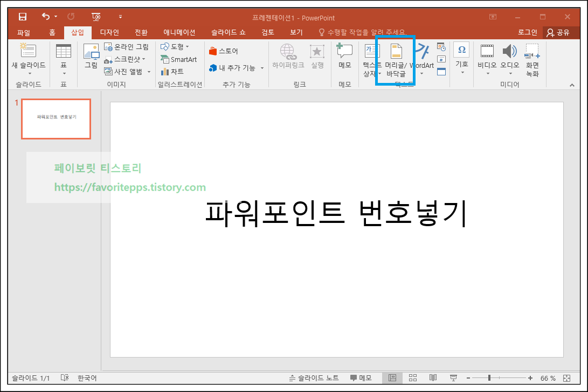Select slide 1 thumbnail

(x=56, y=119)
